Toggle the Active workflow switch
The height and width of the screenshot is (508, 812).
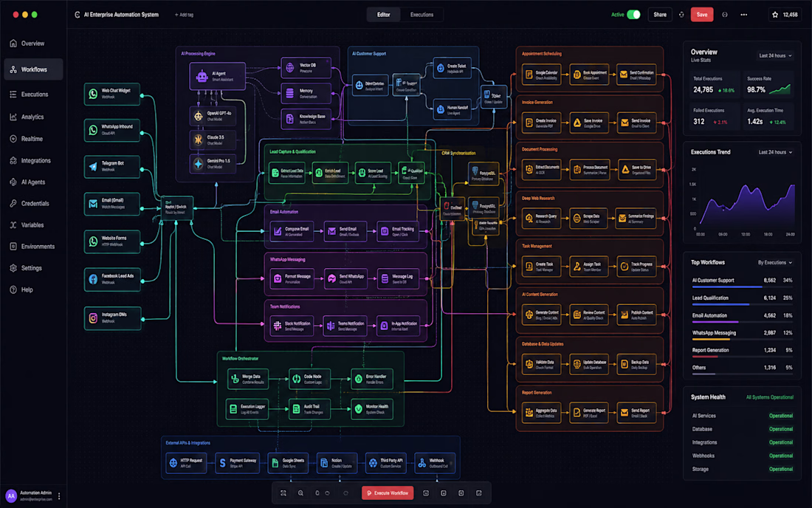coord(633,15)
